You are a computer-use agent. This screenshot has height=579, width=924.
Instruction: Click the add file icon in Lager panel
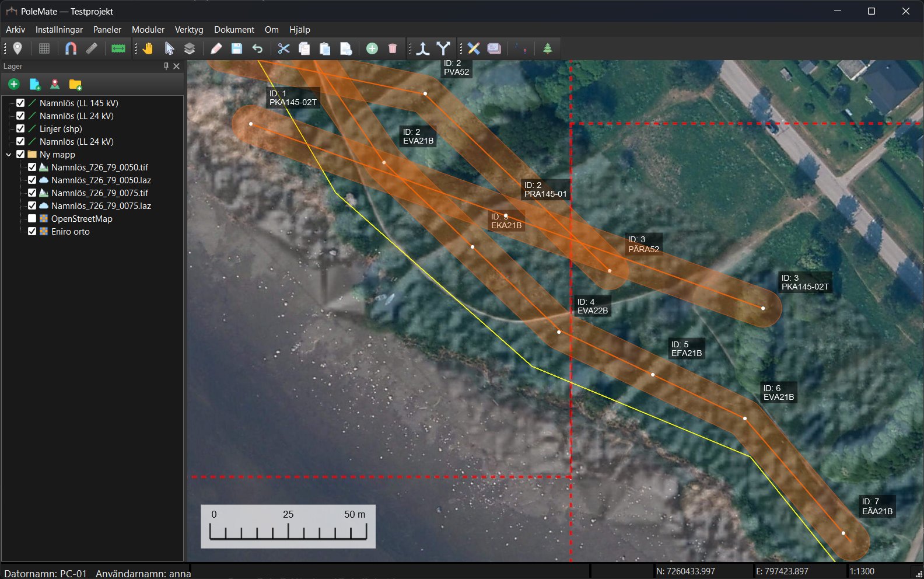[x=35, y=85]
